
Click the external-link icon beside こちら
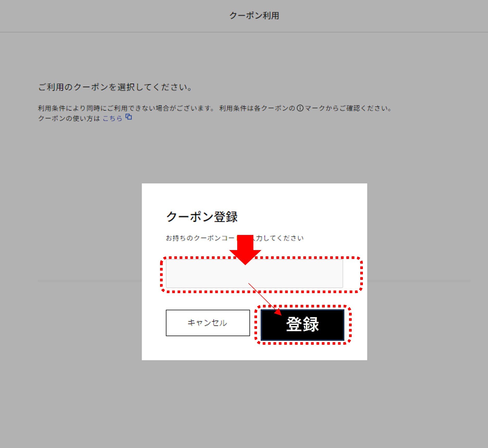pos(129,117)
